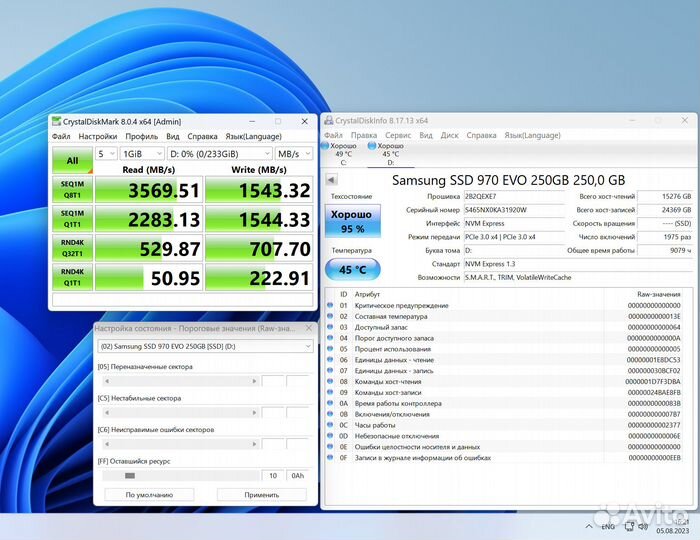Click ENG language indicator in taskbar

[x=608, y=527]
